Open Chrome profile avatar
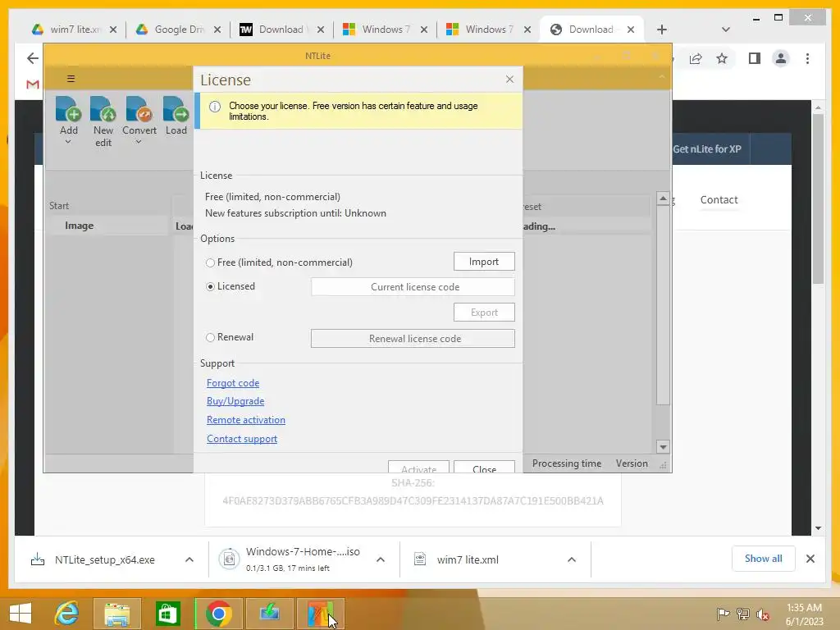 [781, 58]
